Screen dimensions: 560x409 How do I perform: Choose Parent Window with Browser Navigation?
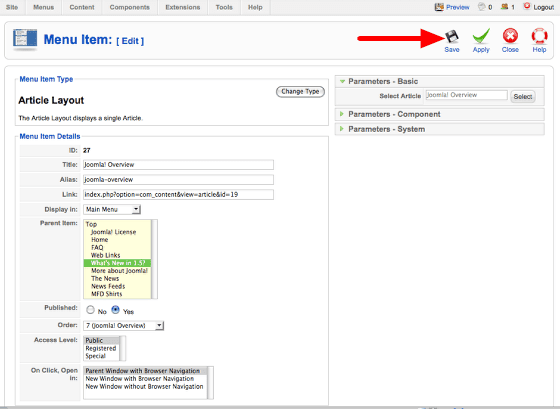[x=145, y=371]
